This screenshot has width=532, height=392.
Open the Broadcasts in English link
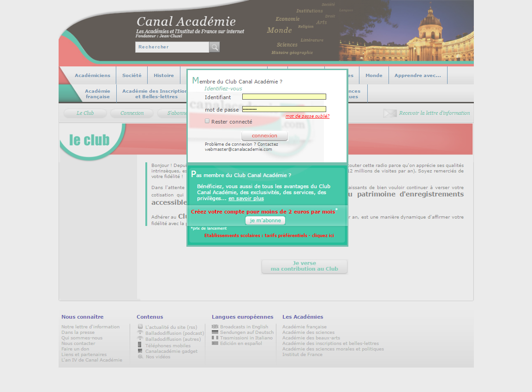tap(244, 327)
